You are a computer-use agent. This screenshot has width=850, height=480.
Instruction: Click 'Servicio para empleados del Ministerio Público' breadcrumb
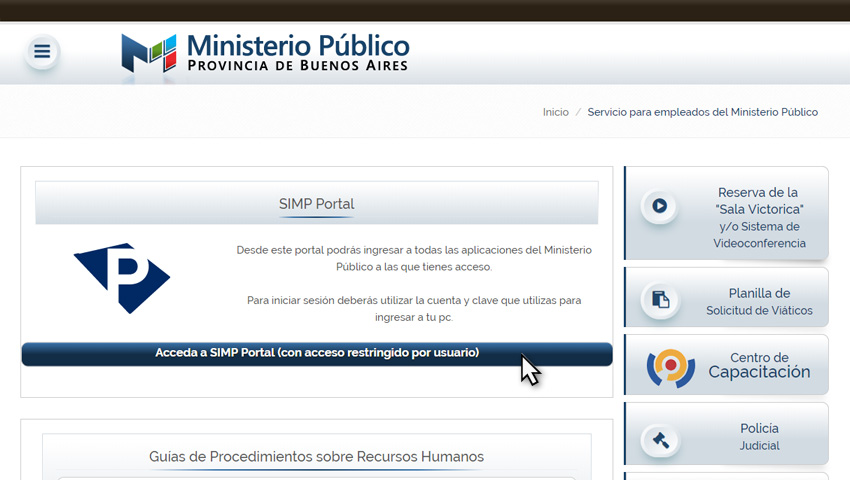tap(703, 112)
